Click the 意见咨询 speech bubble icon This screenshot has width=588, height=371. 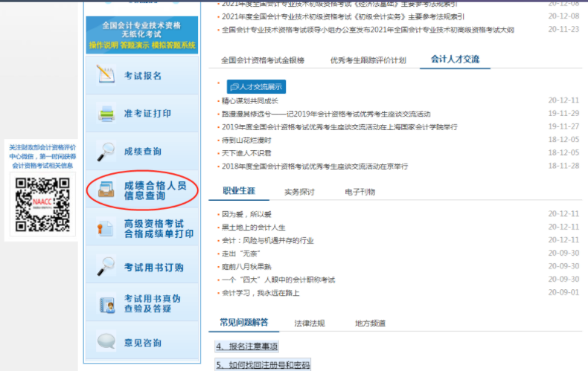[x=106, y=343]
